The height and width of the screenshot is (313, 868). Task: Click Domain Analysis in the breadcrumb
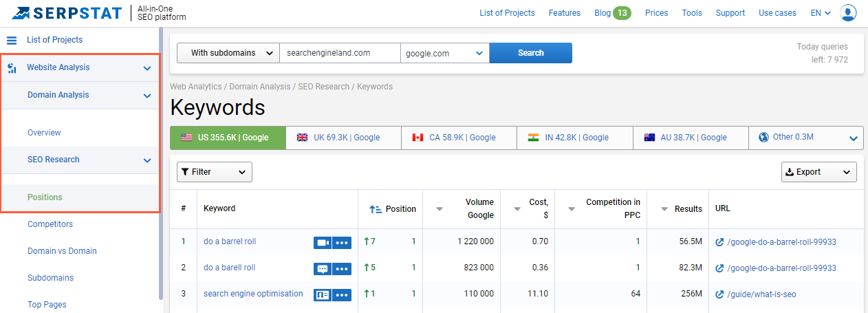click(x=260, y=87)
